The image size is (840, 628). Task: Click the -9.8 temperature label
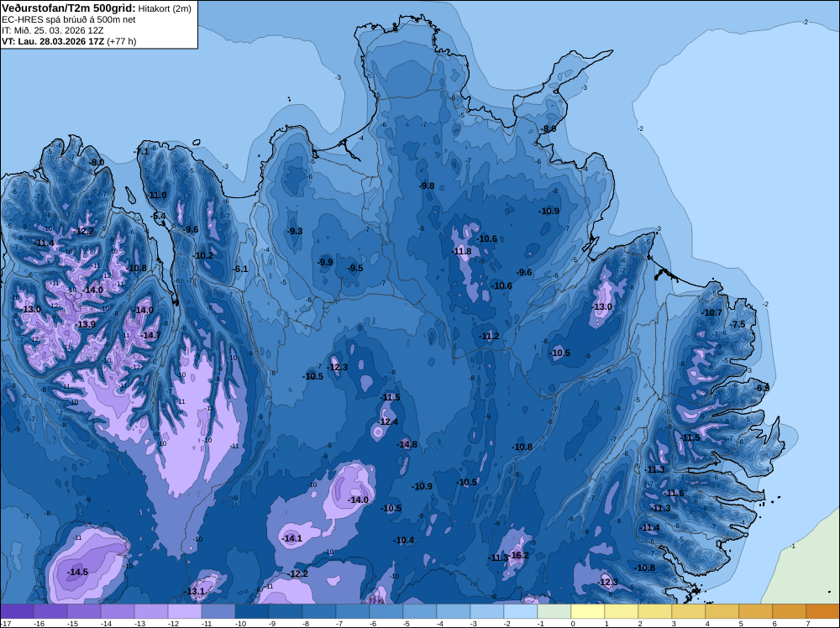427,186
